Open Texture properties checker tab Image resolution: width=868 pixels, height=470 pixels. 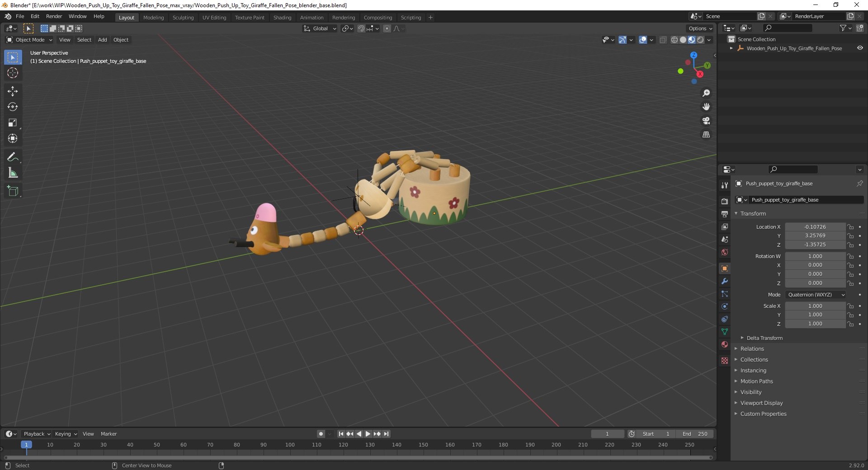tap(725, 361)
